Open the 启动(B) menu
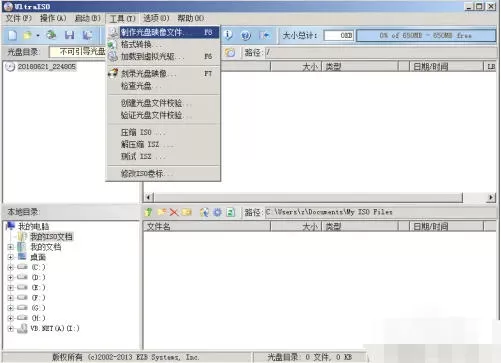 [x=88, y=18]
